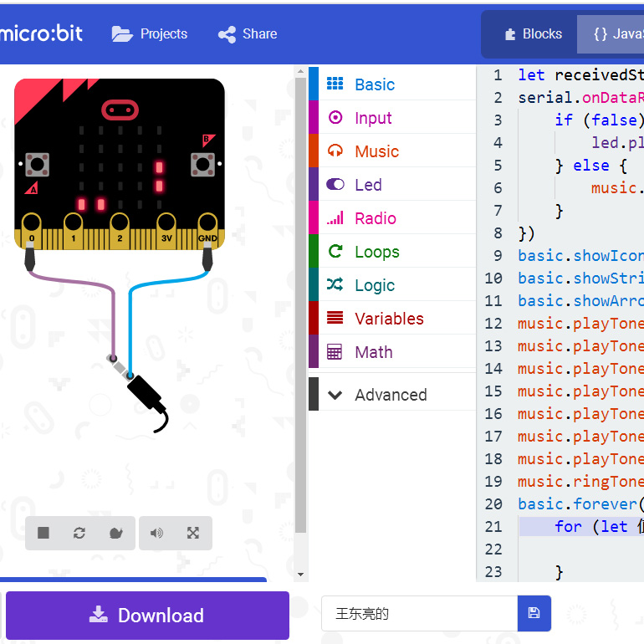This screenshot has width=644, height=644.
Task: Mute the simulator audio
Action: (x=156, y=533)
